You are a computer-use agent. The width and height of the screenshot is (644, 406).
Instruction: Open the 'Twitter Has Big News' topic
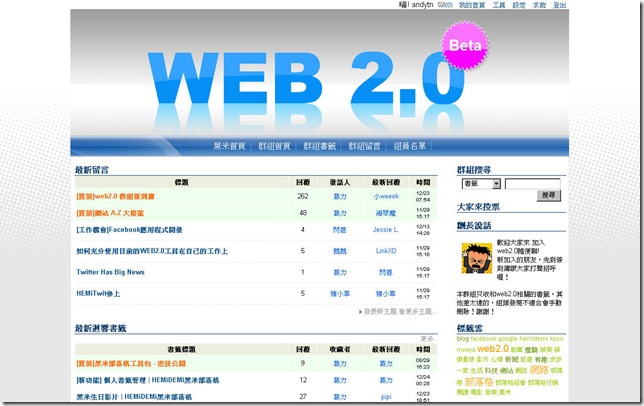click(110, 272)
